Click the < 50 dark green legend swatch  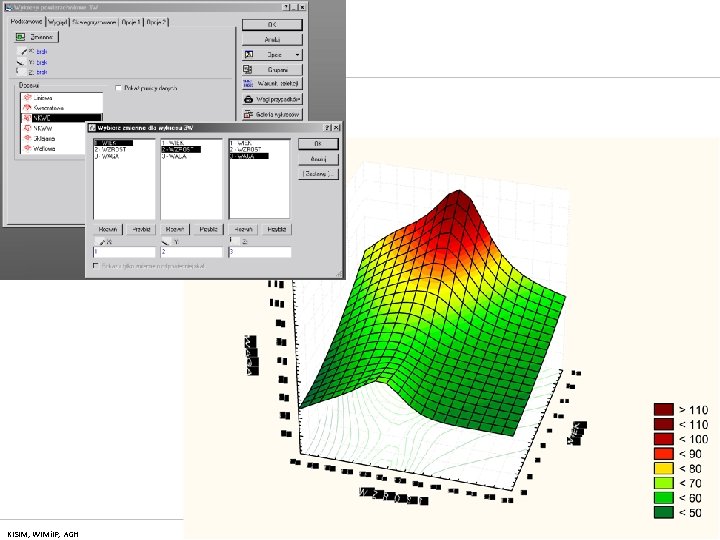point(664,512)
